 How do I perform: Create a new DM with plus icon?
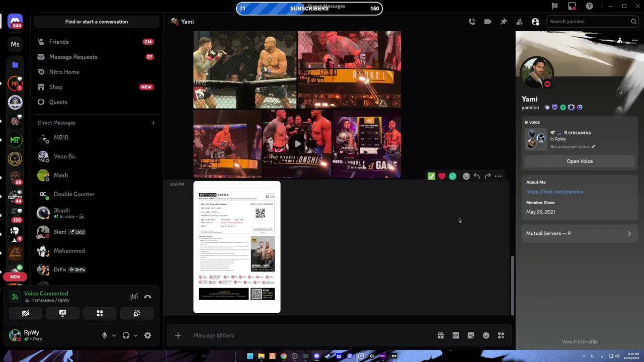point(153,123)
